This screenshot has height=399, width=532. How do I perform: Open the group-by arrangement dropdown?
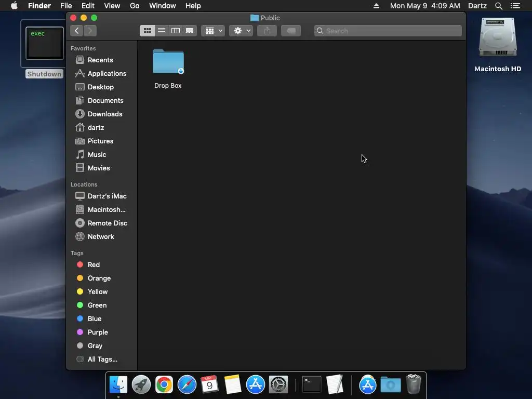pyautogui.click(x=213, y=31)
